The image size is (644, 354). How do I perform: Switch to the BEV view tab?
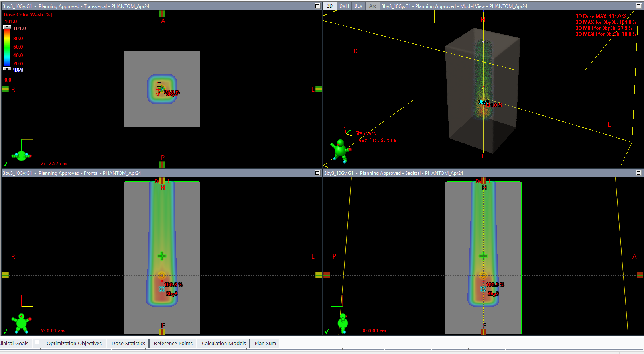click(358, 6)
